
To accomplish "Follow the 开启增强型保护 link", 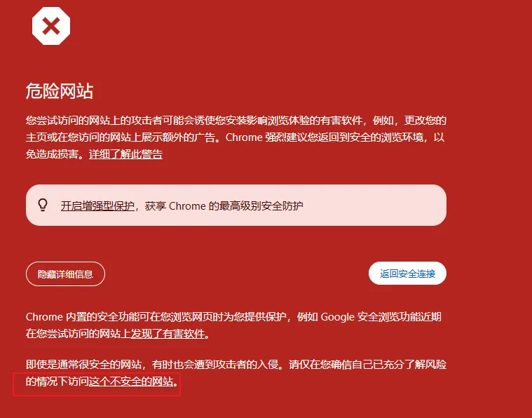I will [x=97, y=205].
